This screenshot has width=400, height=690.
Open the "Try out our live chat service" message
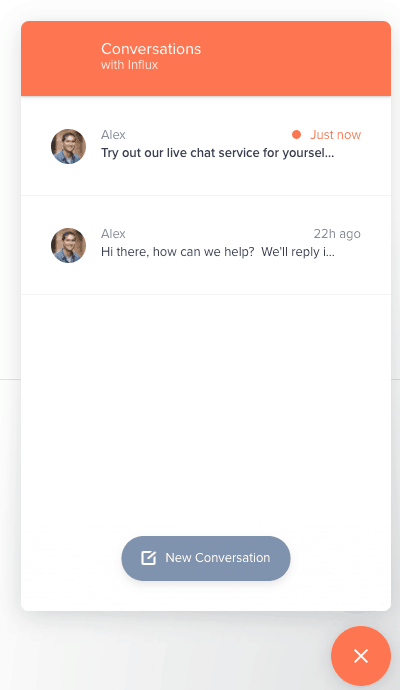[217, 153]
